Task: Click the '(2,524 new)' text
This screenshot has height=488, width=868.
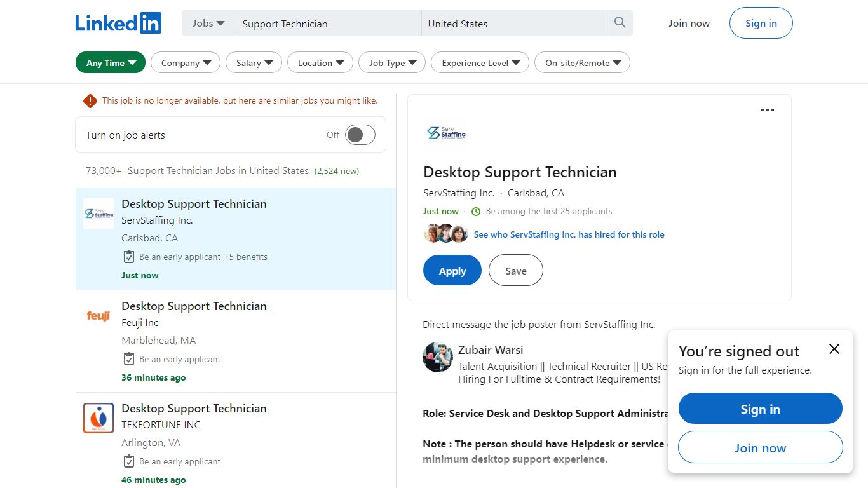Action: [337, 171]
